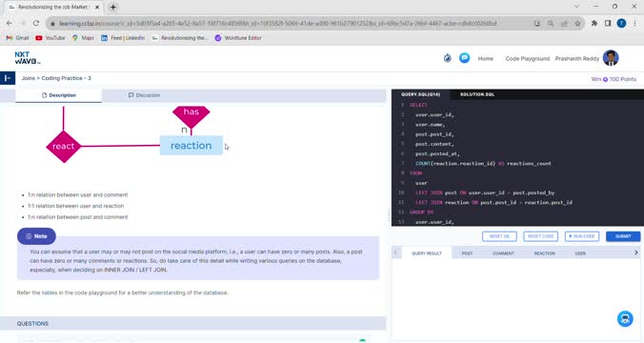This screenshot has width=644, height=343.
Task: Click '1:n relation between post and comment' bullet
Action: coord(77,217)
